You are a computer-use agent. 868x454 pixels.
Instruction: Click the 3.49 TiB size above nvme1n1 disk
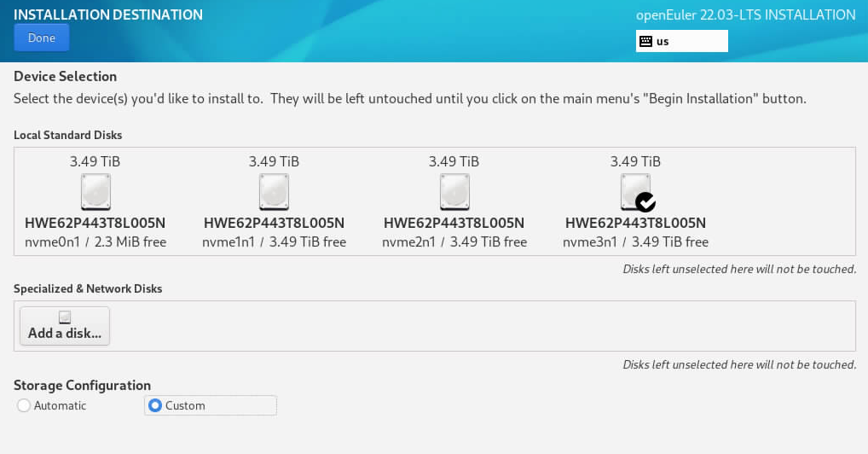click(x=274, y=161)
